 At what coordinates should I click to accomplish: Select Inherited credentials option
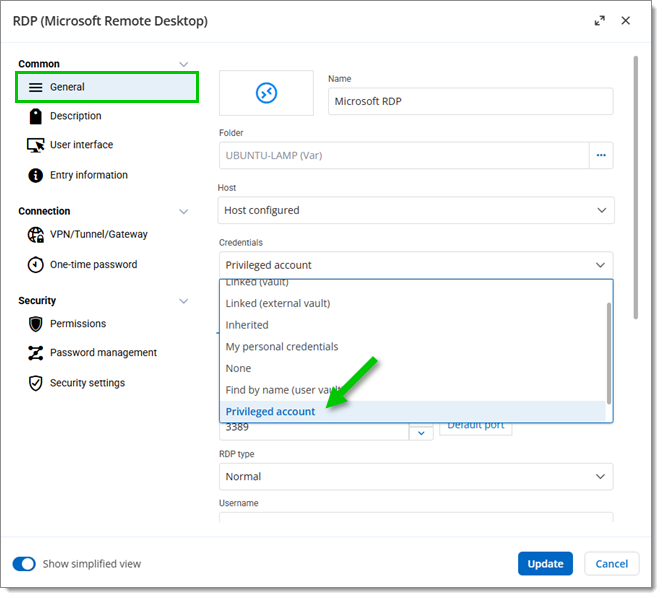point(247,325)
